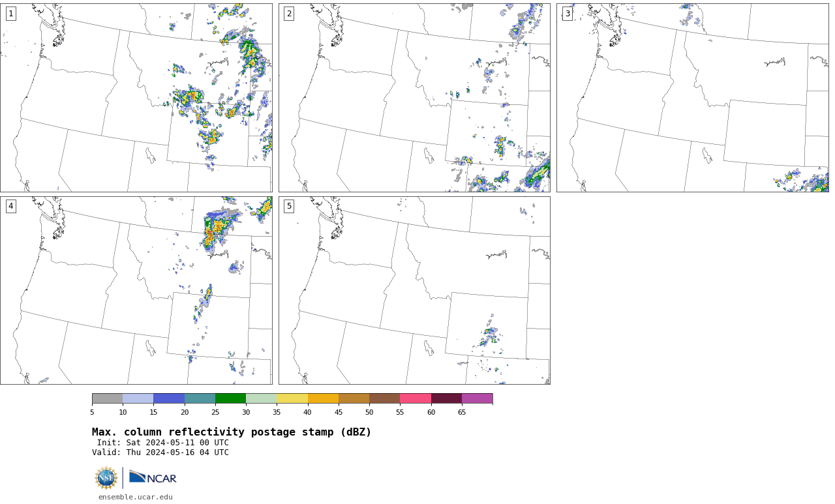Image resolution: width=835 pixels, height=504 pixels.
Task: Click the teal 20-25 dBZ swatch
Action: [200, 398]
